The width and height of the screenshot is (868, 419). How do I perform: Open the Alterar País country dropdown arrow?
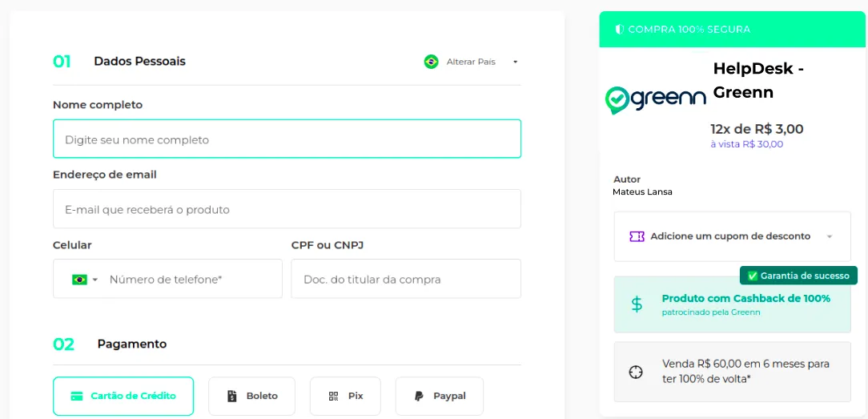click(516, 62)
